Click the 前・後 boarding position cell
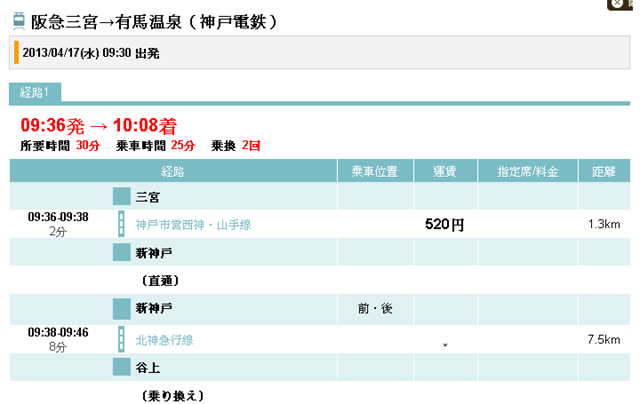Screen dimensions: 640x404 coord(375,309)
